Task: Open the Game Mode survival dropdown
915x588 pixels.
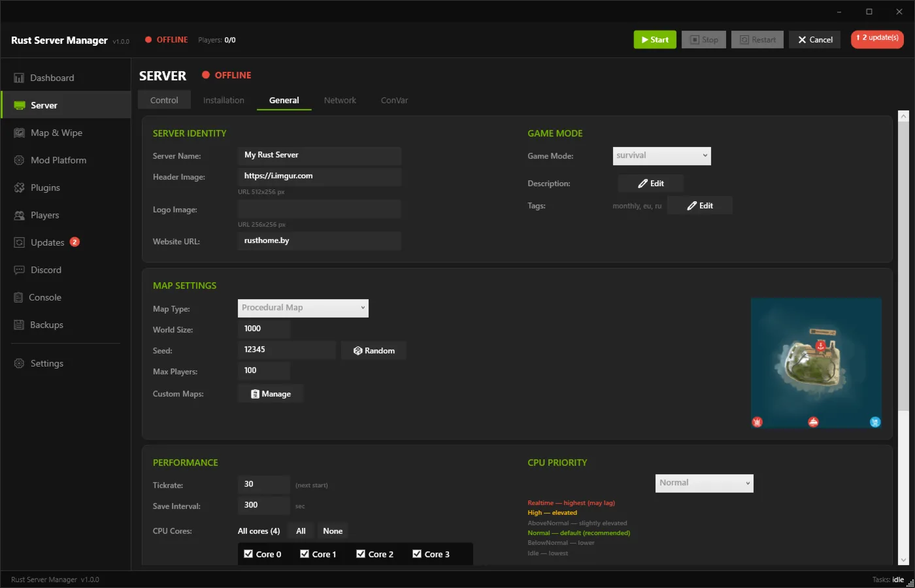Action: coord(661,155)
